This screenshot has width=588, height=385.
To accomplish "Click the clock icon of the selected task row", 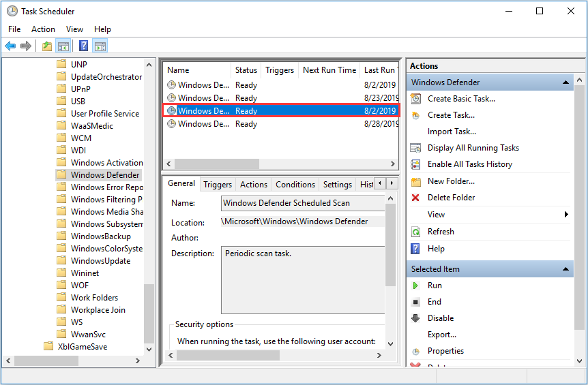I will coord(171,111).
